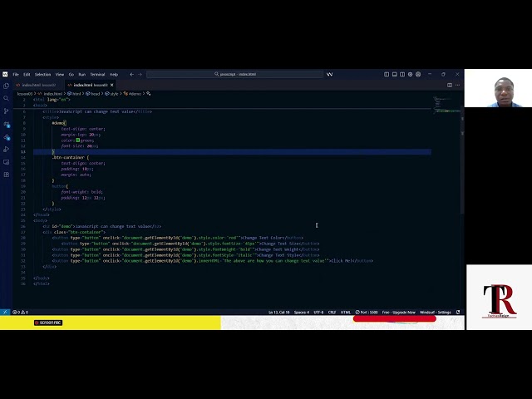Image resolution: width=532 pixels, height=399 pixels.
Task: Open the Go menu
Action: coord(71,74)
